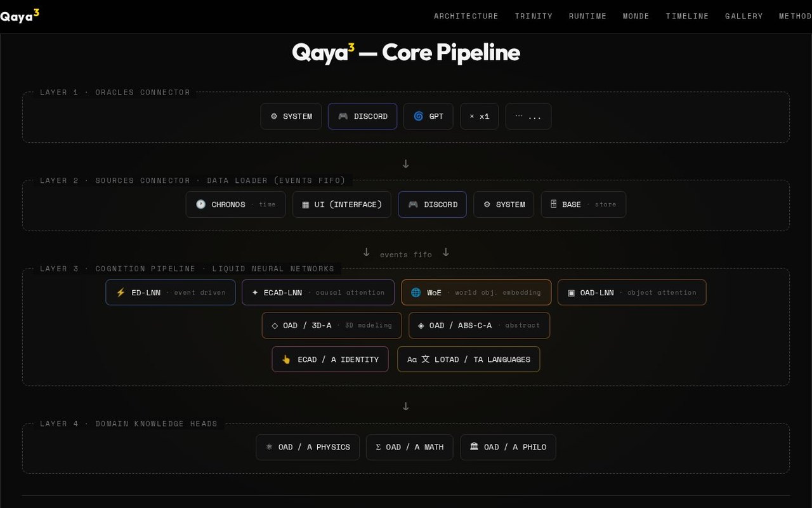The image size is (812, 508).
Task: Click the 'LAYER 4 · DOMAIN KNOWLEDGE HEADS' label
Action: pyautogui.click(x=129, y=424)
